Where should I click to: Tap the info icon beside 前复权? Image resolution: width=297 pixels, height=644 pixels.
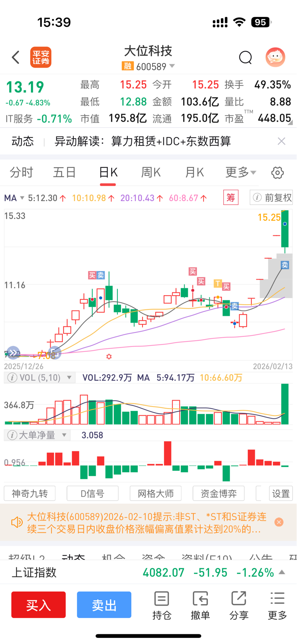(x=257, y=198)
